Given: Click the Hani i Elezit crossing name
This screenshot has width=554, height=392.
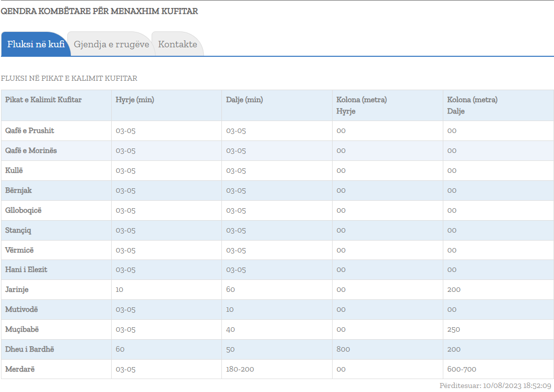Looking at the screenshot, I should [x=26, y=269].
